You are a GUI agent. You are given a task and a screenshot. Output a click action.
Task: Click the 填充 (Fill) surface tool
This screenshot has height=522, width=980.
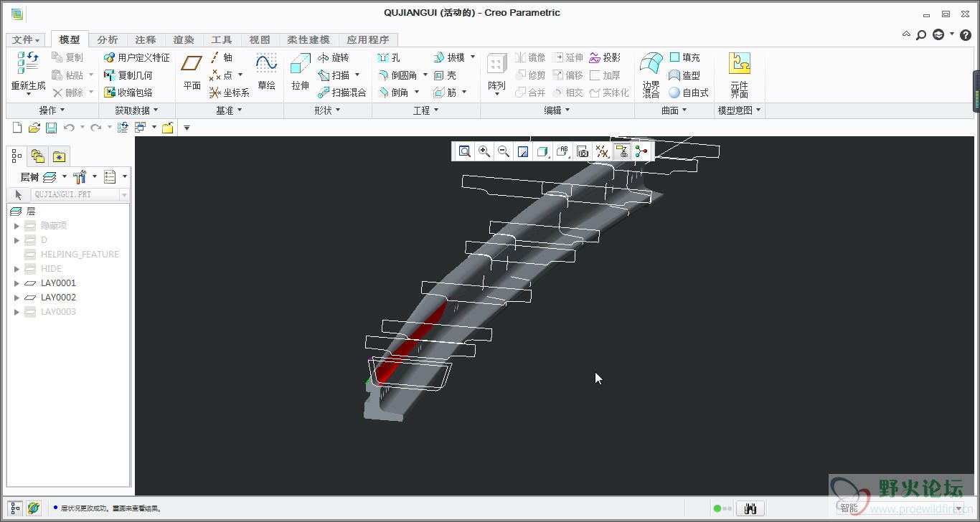[684, 57]
